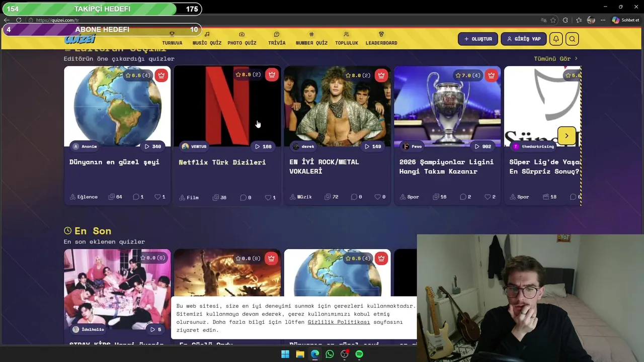Image resolution: width=644 pixels, height=362 pixels.
Task: Open WhatsApp from taskbar
Action: click(330, 354)
